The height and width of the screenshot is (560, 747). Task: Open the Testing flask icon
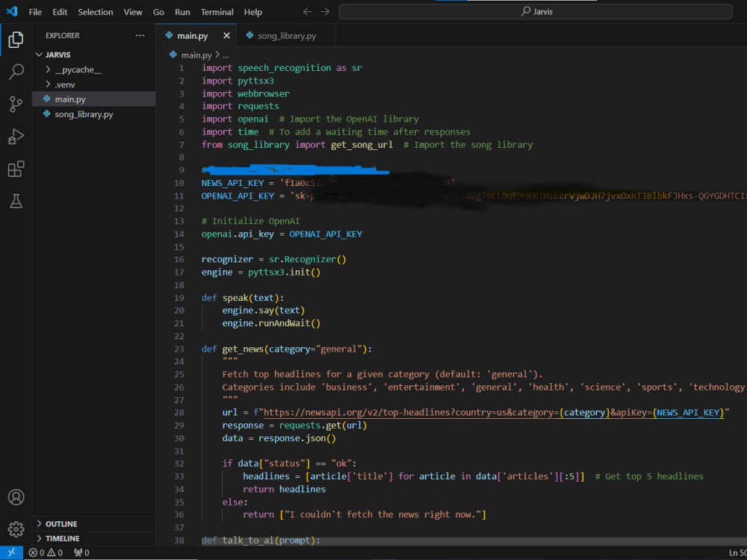[16, 201]
